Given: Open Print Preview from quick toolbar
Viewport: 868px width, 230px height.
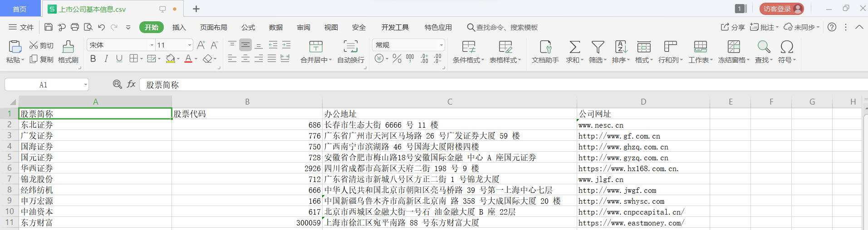Looking at the screenshot, I should pos(88,27).
